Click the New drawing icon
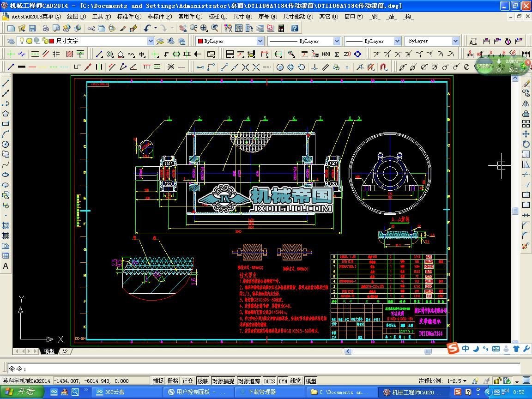Screen dimensions: 532x399 pos(11,29)
